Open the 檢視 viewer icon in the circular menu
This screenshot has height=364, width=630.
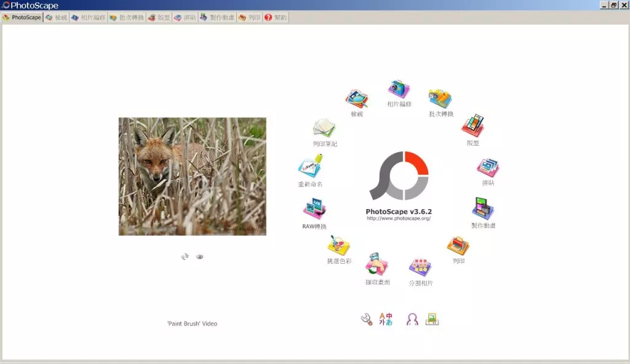(357, 99)
